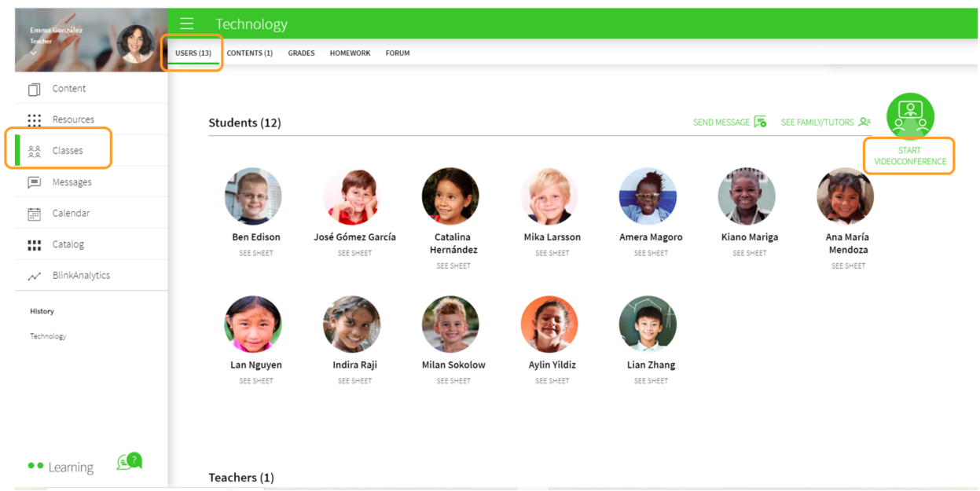The height and width of the screenshot is (491, 980).
Task: Click the Messages speech bubble icon
Action: pyautogui.click(x=35, y=182)
